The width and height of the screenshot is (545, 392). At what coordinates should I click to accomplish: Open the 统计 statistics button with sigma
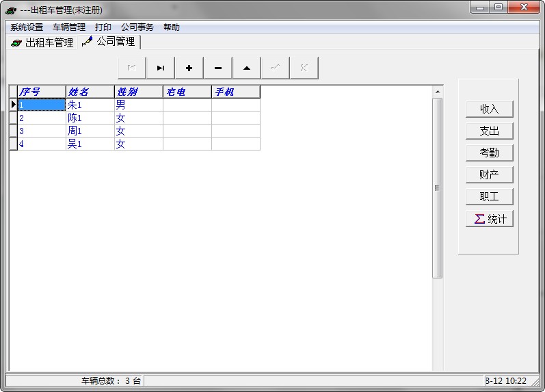coord(489,219)
